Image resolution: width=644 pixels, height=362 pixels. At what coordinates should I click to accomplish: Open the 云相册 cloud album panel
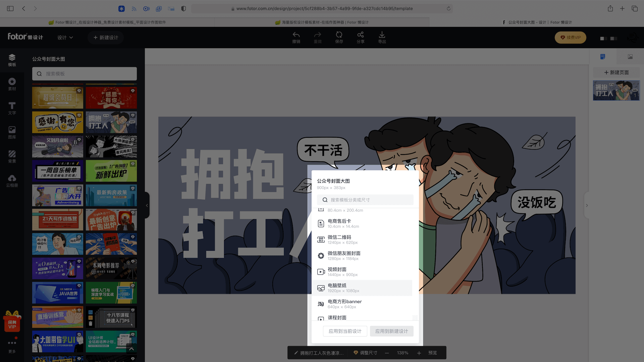click(x=12, y=181)
